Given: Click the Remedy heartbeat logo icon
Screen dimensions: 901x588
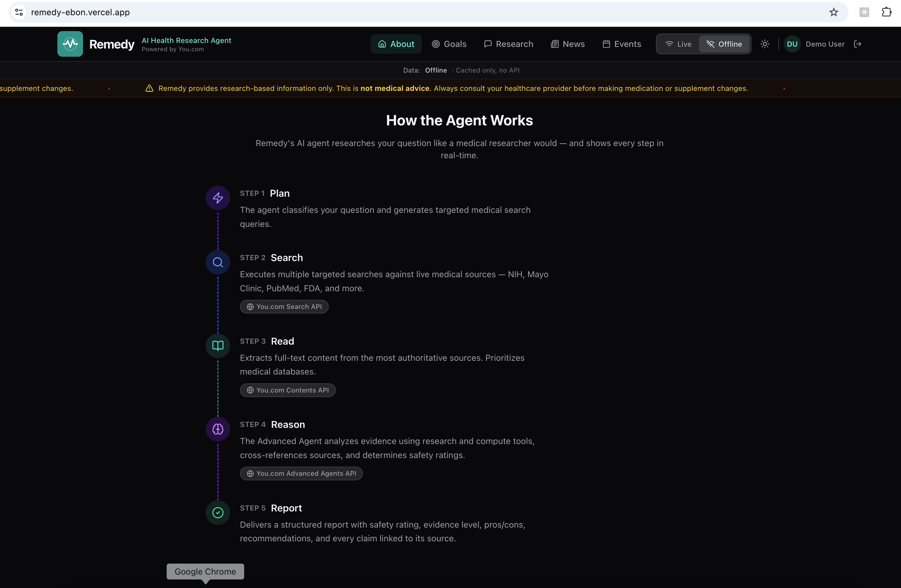Looking at the screenshot, I should tap(70, 44).
